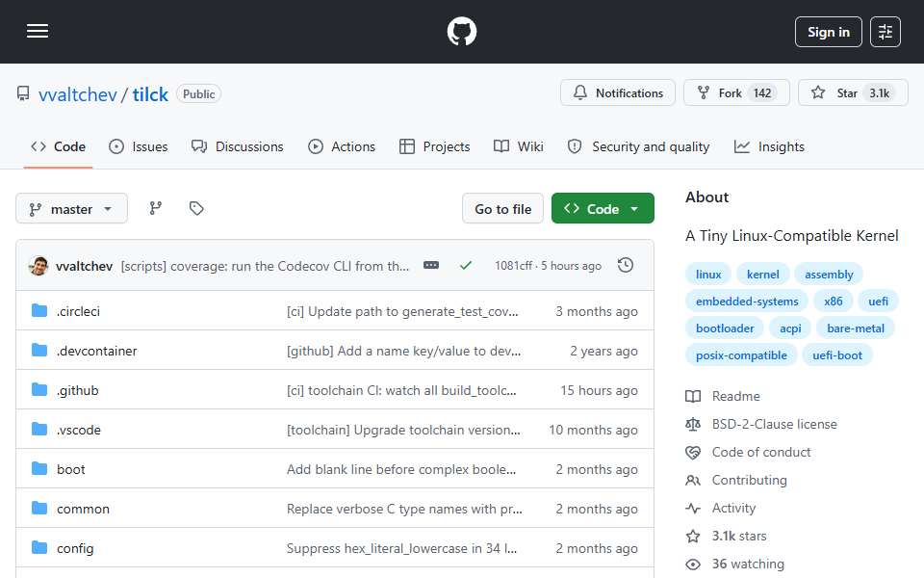The width and height of the screenshot is (924, 578).
Task: Open the Discussions tab
Action: (238, 146)
